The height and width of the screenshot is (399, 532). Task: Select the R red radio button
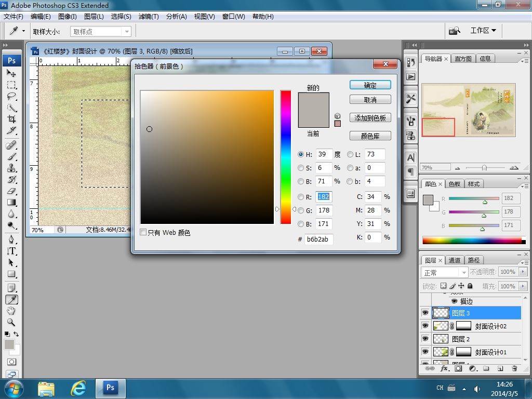tap(301, 197)
